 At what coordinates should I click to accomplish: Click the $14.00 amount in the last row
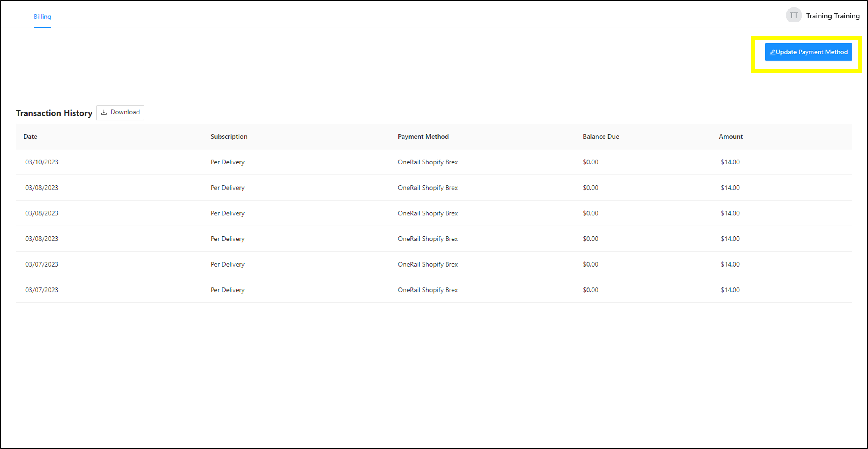tap(730, 290)
